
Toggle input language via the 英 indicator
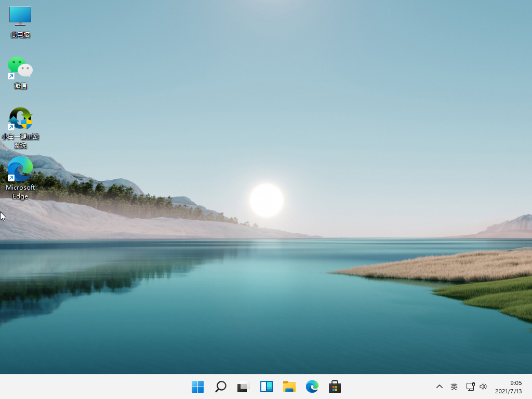point(454,387)
